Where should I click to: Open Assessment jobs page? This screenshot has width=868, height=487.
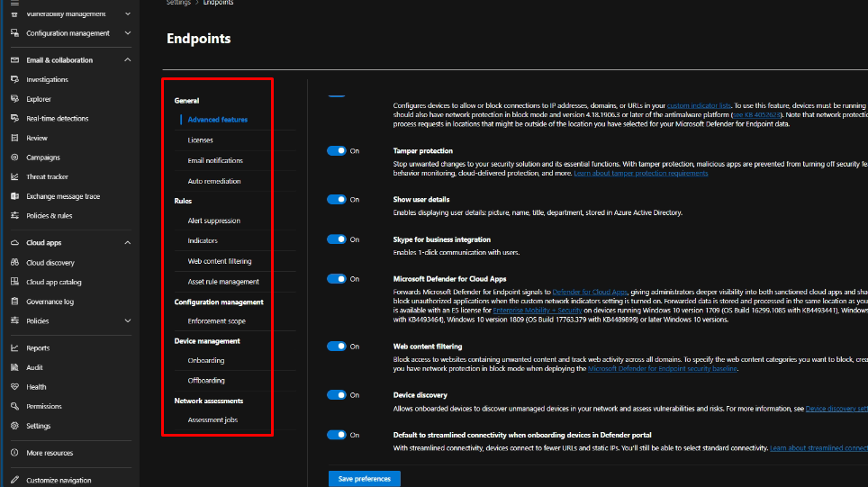click(x=212, y=419)
